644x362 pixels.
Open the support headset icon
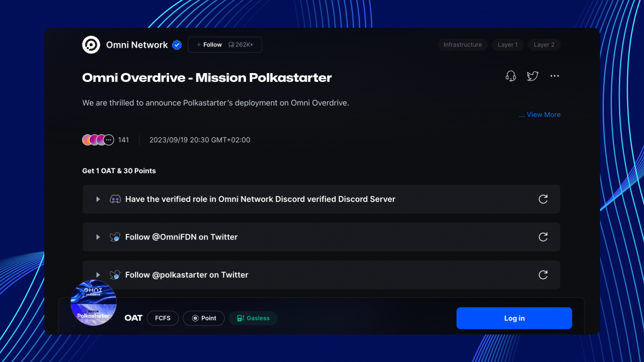[x=511, y=76]
